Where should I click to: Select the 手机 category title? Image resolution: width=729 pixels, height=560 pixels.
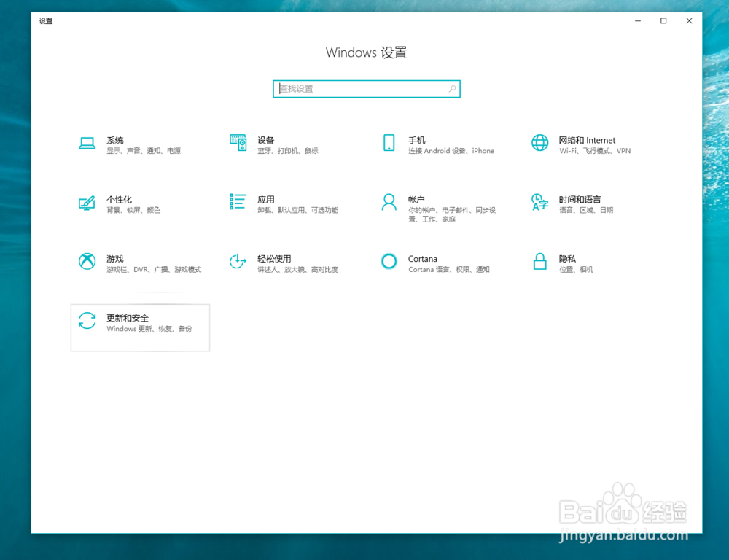click(x=416, y=141)
